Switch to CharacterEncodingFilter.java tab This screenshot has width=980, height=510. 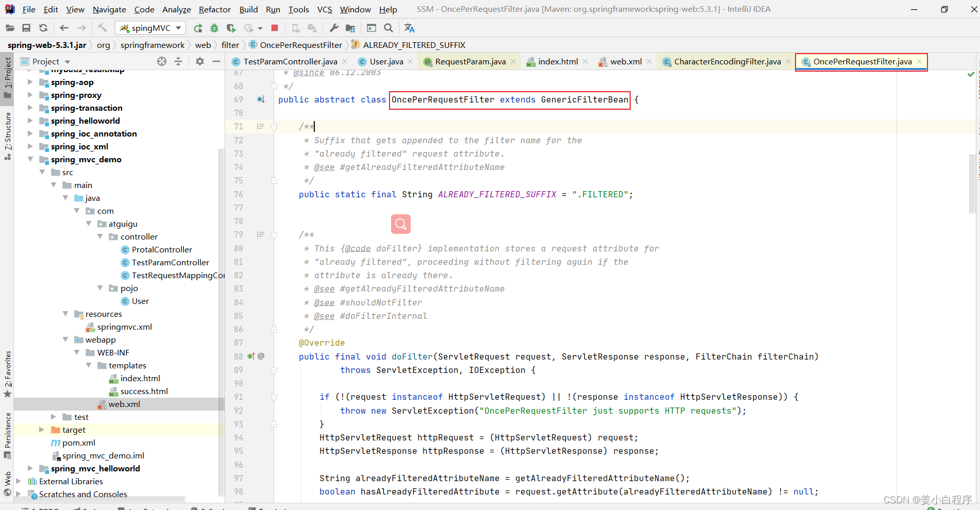pyautogui.click(x=728, y=61)
